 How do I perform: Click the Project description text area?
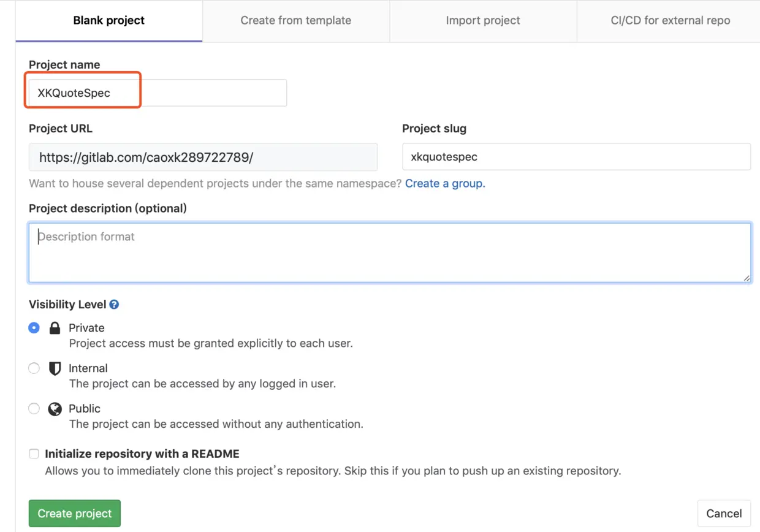pos(390,253)
